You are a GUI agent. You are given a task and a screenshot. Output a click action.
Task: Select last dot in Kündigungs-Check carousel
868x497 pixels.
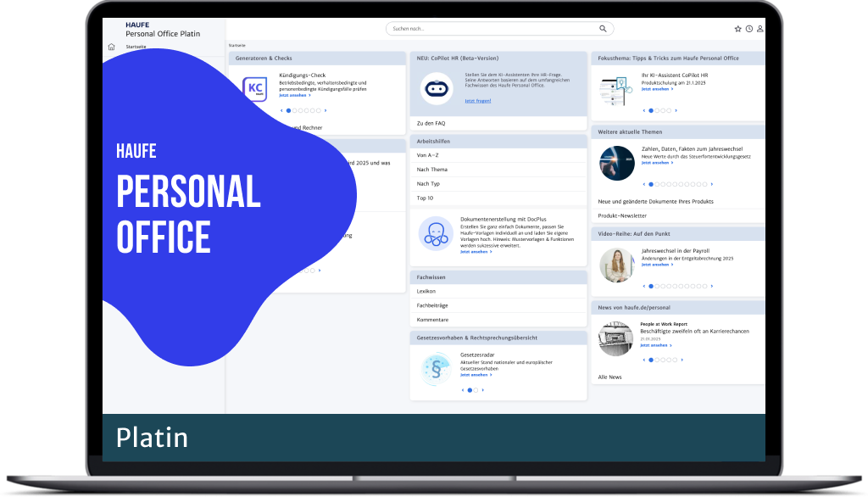[319, 111]
